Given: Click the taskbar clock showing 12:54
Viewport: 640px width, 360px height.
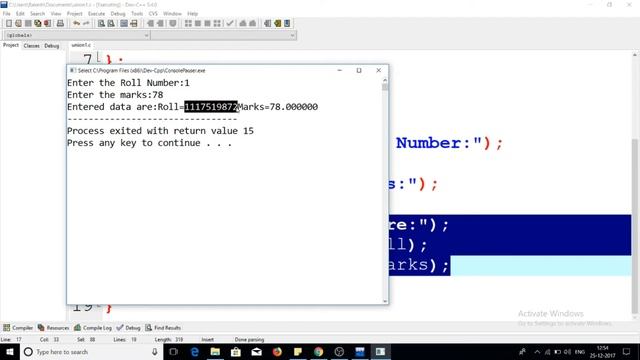Looking at the screenshot, I should click(x=602, y=352).
